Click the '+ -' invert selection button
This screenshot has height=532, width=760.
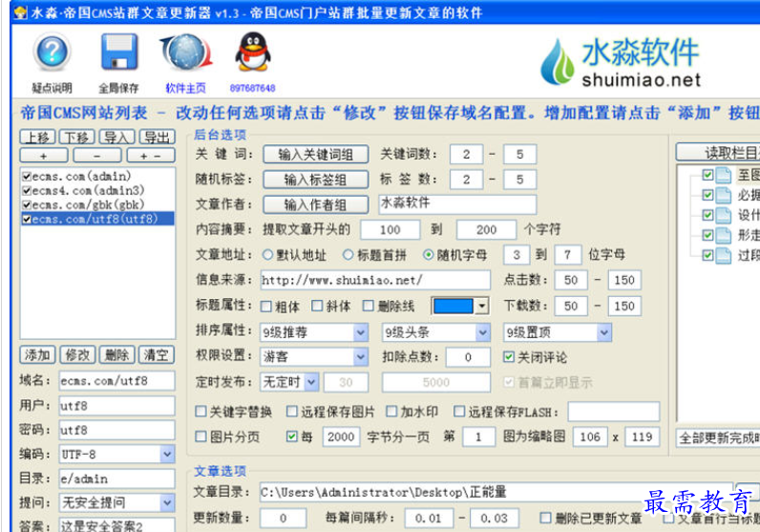click(x=151, y=156)
